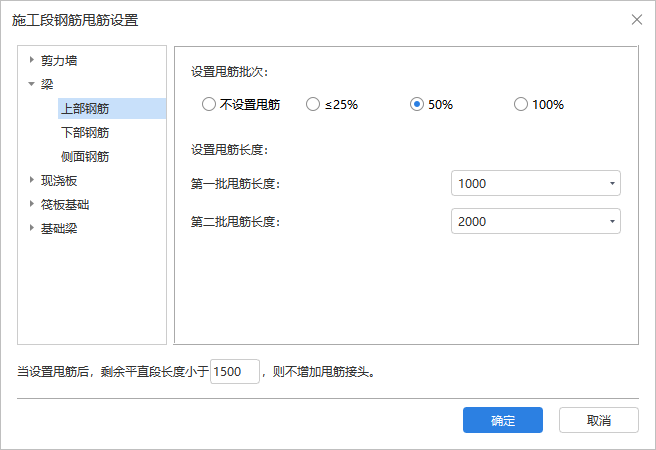Select 上部钢筋 under 梁
The width and height of the screenshot is (656, 450).
click(112, 109)
